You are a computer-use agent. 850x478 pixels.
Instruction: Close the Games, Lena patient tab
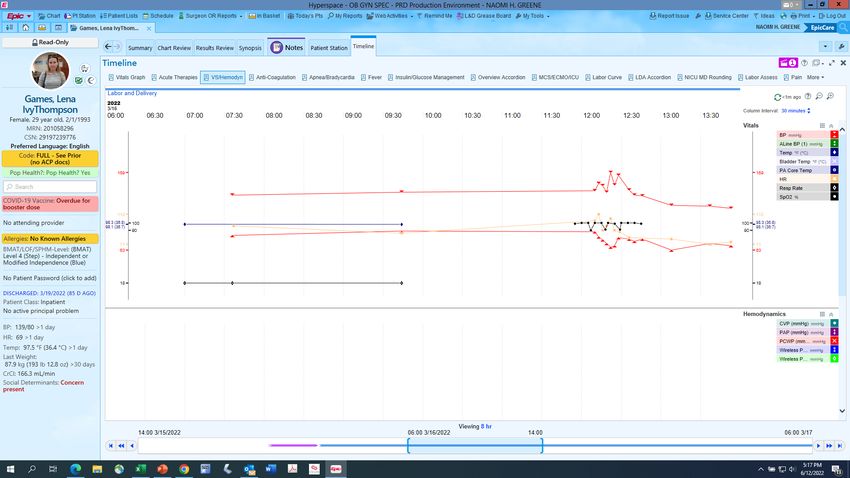pos(149,28)
